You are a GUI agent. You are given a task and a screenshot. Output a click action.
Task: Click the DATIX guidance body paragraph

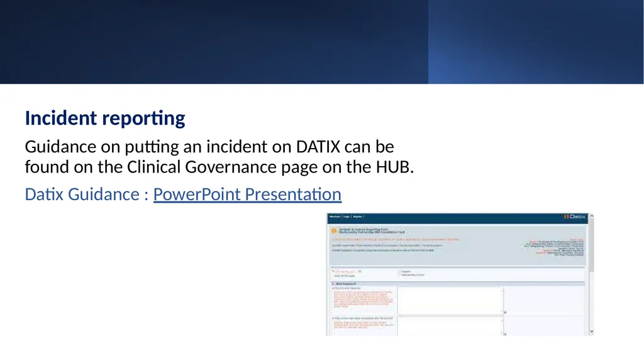[219, 157]
